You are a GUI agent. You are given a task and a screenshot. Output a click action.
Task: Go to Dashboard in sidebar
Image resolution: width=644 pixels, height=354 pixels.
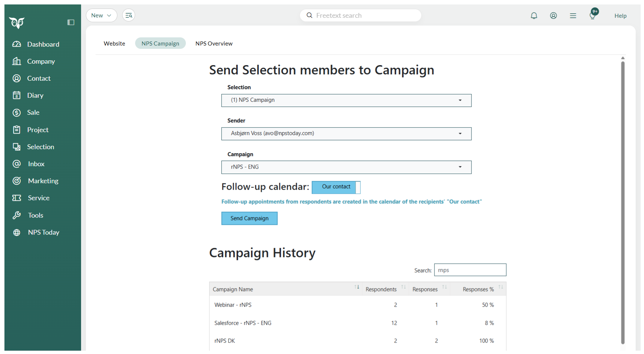[43, 44]
